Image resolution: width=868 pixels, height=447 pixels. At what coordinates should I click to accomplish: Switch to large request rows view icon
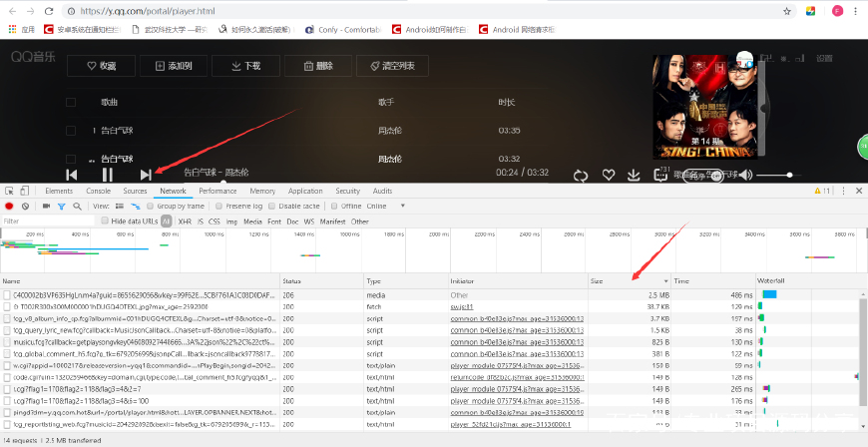[120, 207]
